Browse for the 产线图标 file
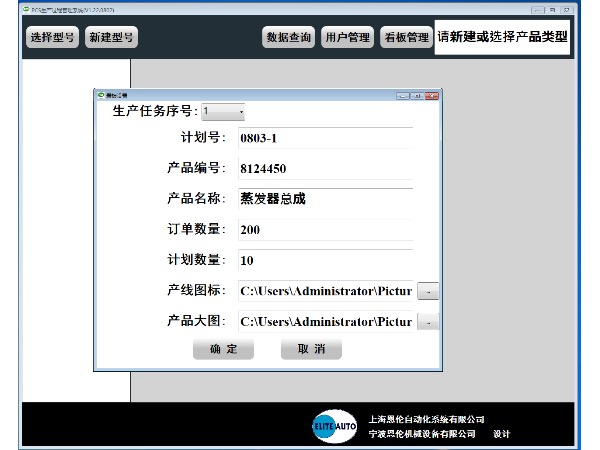 point(428,291)
